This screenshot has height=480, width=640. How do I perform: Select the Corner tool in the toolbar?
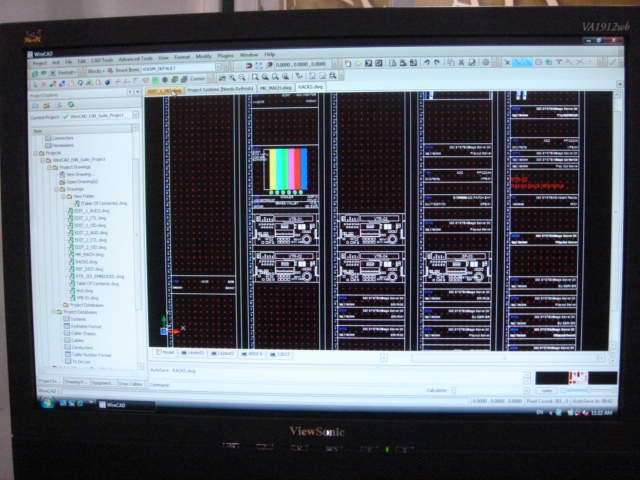[195, 78]
